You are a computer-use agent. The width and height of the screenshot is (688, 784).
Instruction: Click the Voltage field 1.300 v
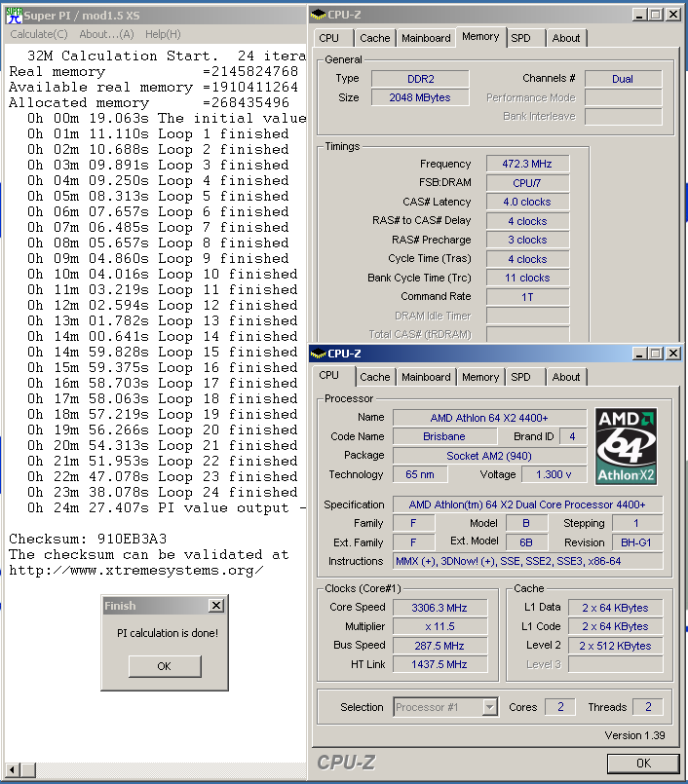pyautogui.click(x=554, y=474)
